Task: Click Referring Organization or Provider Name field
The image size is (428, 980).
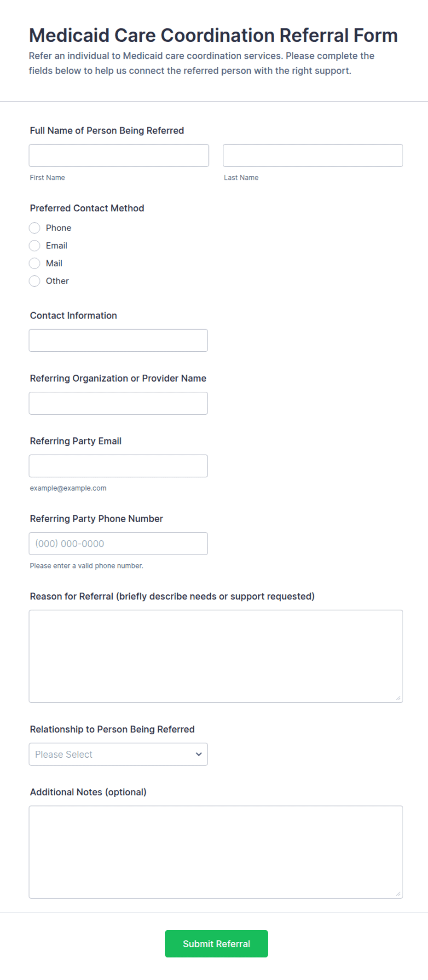Action: coord(118,403)
